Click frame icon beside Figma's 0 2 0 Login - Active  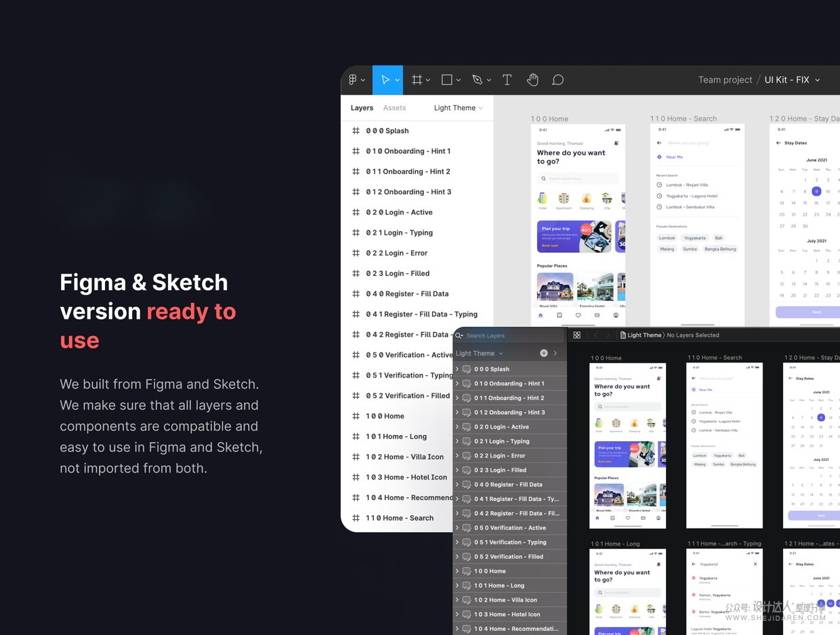pyautogui.click(x=356, y=212)
